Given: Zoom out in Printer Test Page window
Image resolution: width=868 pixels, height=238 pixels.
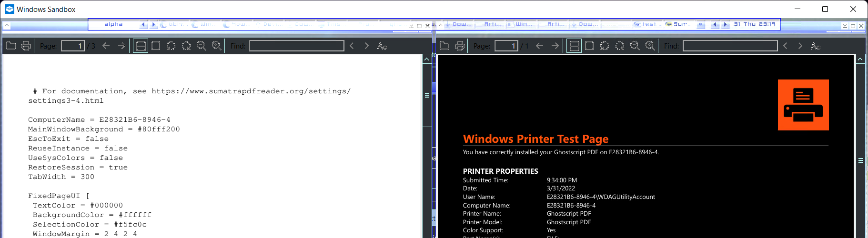Looking at the screenshot, I should (x=635, y=46).
